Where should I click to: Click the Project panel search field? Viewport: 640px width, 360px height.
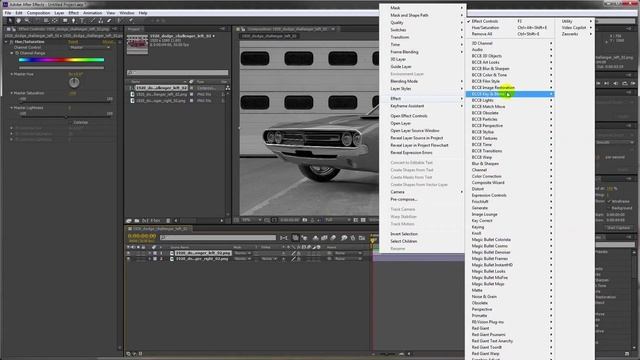pyautogui.click(x=178, y=73)
